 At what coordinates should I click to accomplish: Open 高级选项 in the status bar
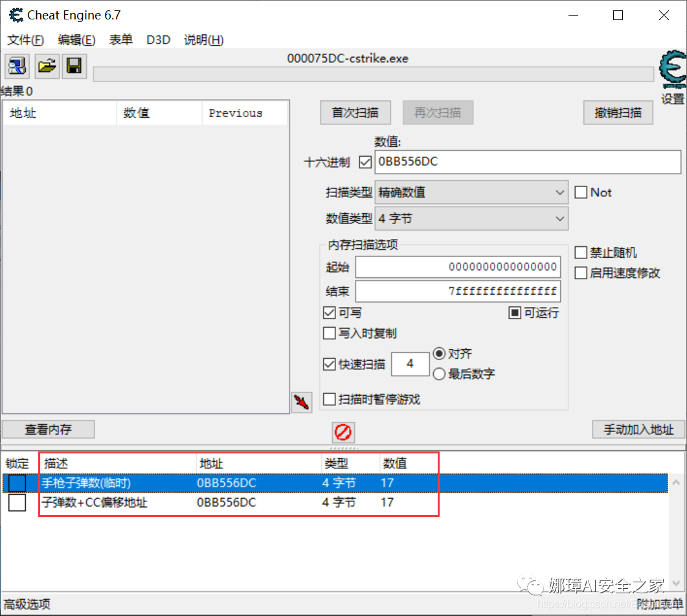[x=27, y=604]
